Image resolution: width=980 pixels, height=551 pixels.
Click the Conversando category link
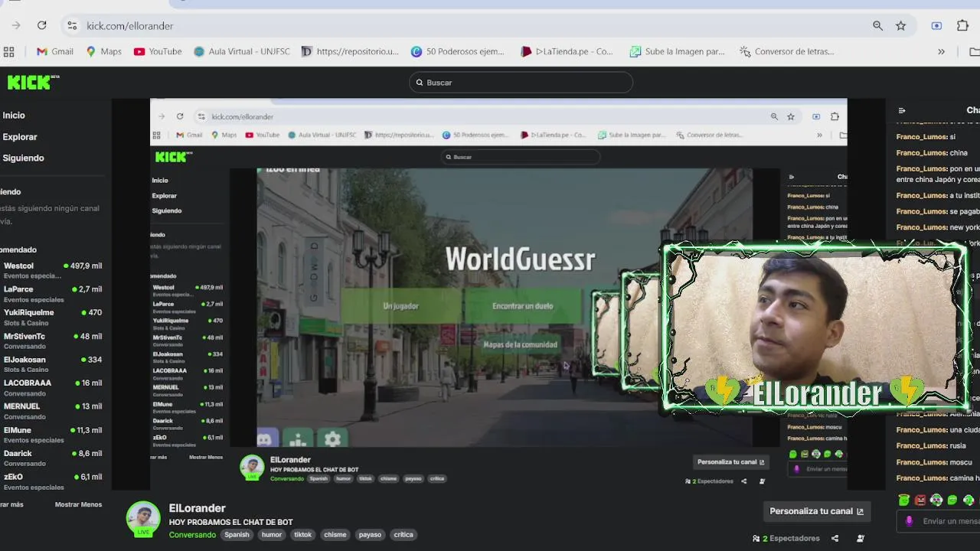tap(192, 534)
